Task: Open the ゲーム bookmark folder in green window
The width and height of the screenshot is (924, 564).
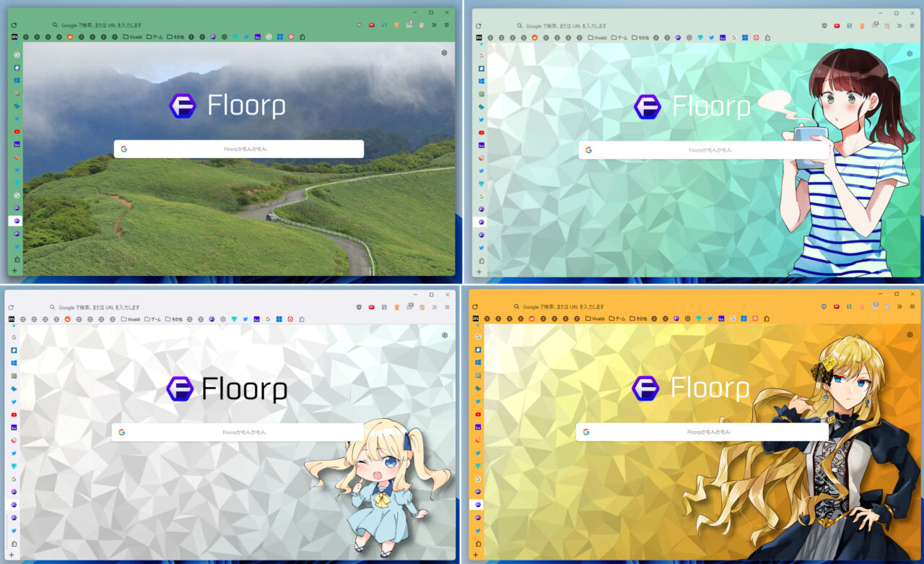Action: [154, 37]
